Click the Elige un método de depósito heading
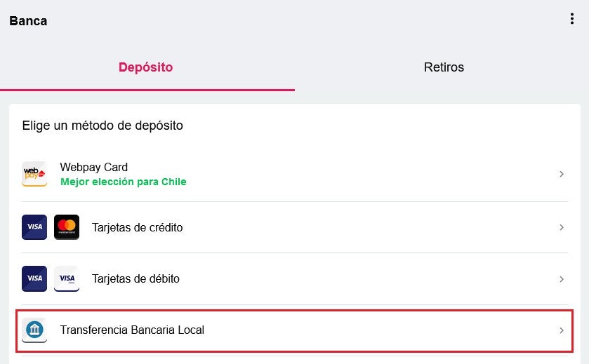Screen dimensions: 589x364 click(x=102, y=126)
